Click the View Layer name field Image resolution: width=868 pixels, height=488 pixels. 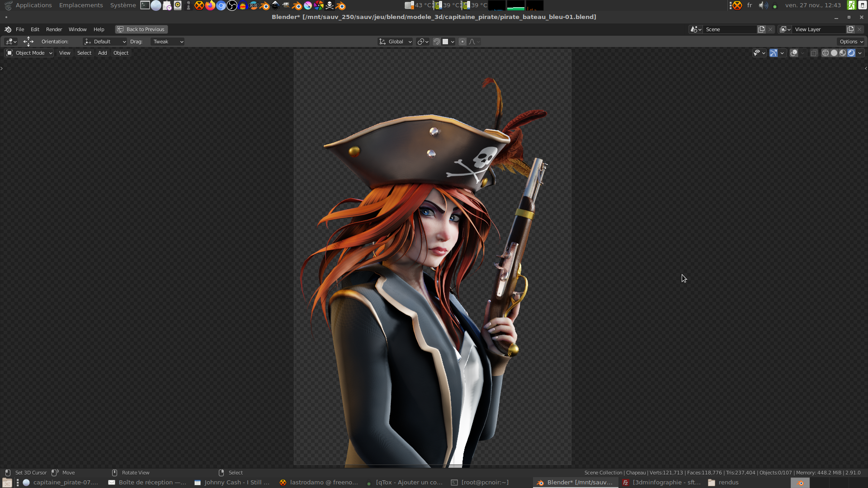[x=819, y=29]
